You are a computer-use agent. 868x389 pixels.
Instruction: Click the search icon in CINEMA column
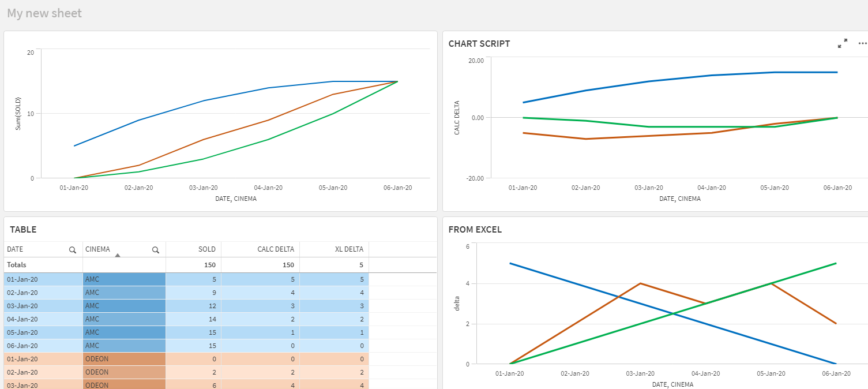(x=156, y=250)
